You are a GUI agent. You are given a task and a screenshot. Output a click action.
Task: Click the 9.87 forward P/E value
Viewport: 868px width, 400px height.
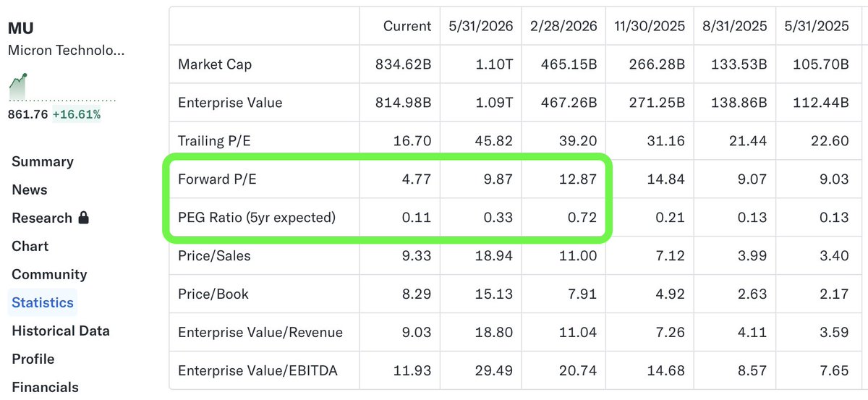coord(498,179)
